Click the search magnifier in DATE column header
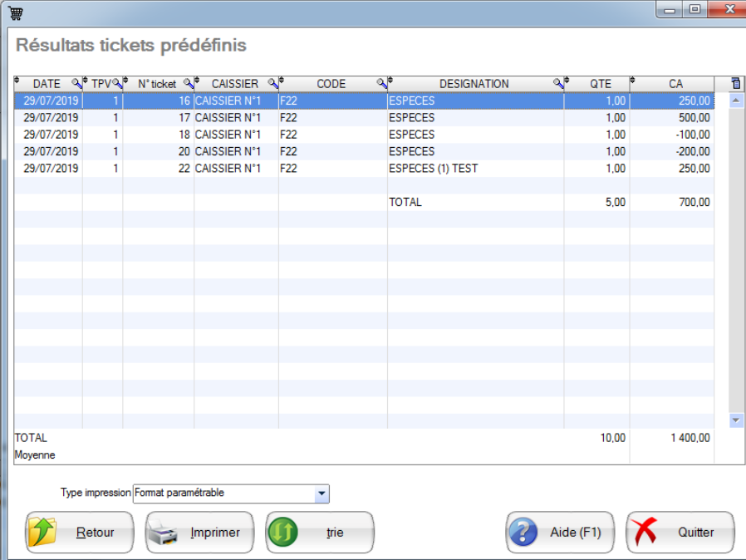 click(x=76, y=84)
